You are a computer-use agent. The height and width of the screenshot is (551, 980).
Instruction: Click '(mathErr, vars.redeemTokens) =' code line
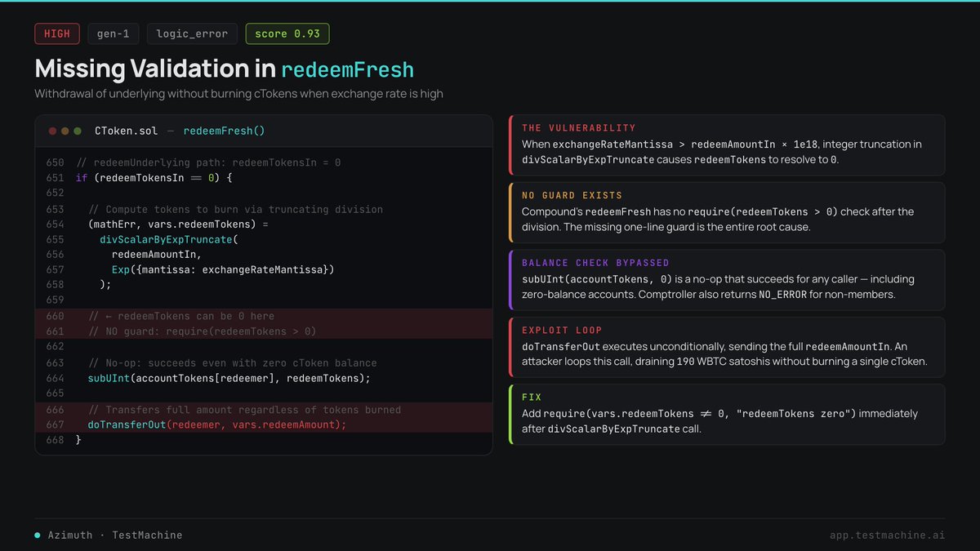(178, 224)
